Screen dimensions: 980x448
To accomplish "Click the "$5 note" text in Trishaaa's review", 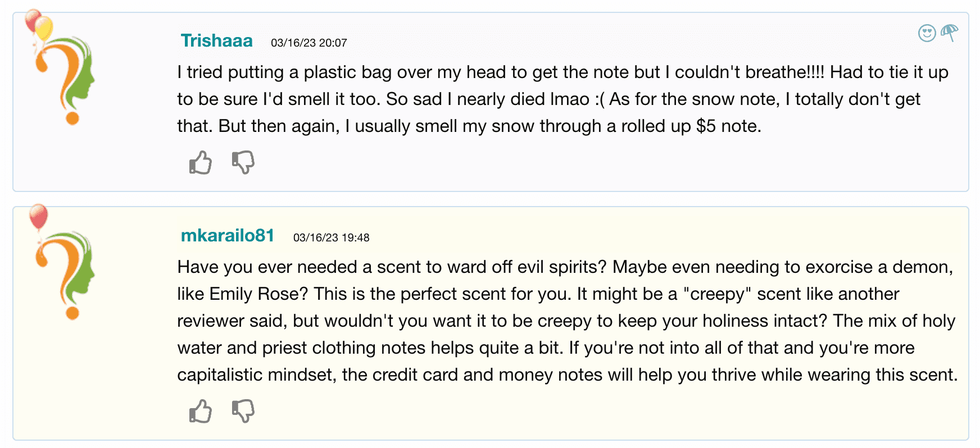I will pyautogui.click(x=728, y=126).
